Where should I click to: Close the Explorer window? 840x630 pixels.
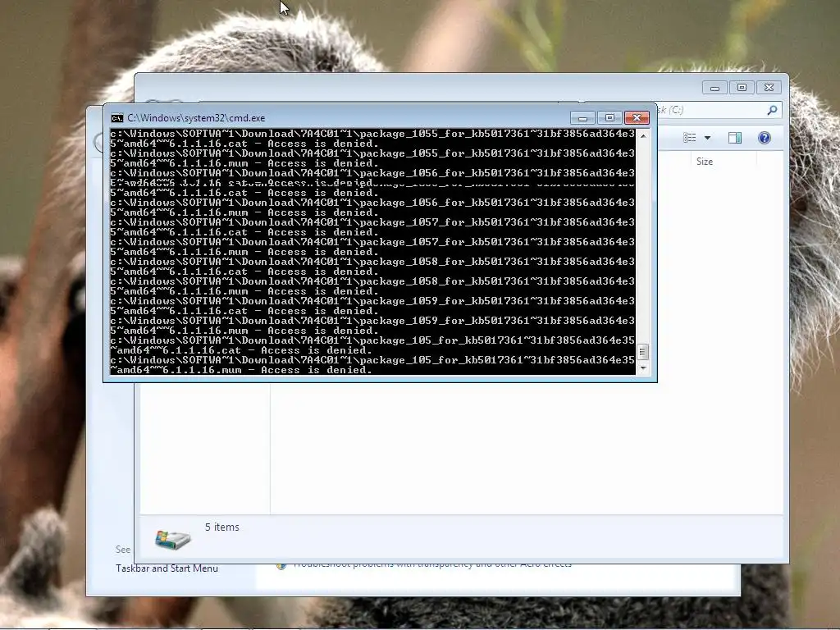769,87
